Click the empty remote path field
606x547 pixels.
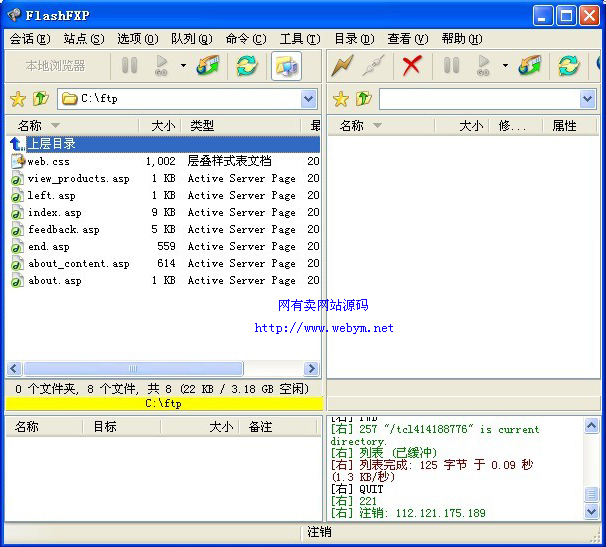pyautogui.click(x=488, y=99)
